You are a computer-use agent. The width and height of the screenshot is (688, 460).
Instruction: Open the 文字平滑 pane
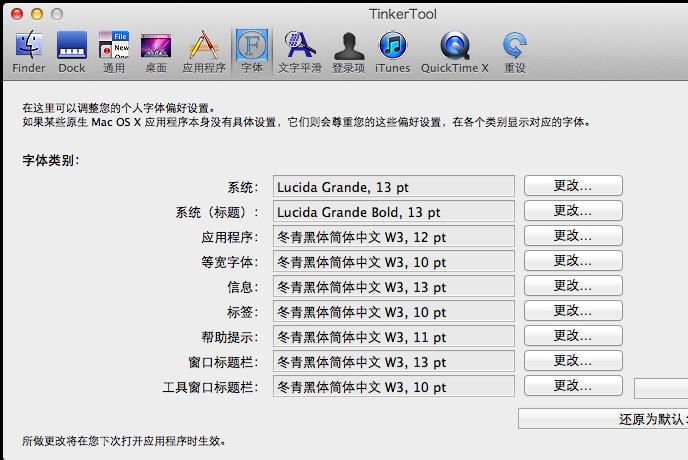click(300, 52)
